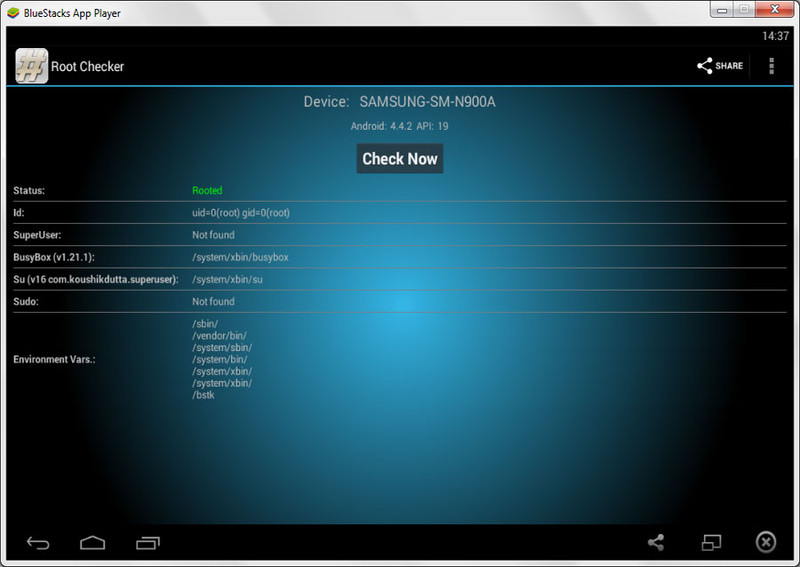Viewport: 800px width, 567px height.
Task: Open the Share action in Root Checker
Action: (720, 66)
